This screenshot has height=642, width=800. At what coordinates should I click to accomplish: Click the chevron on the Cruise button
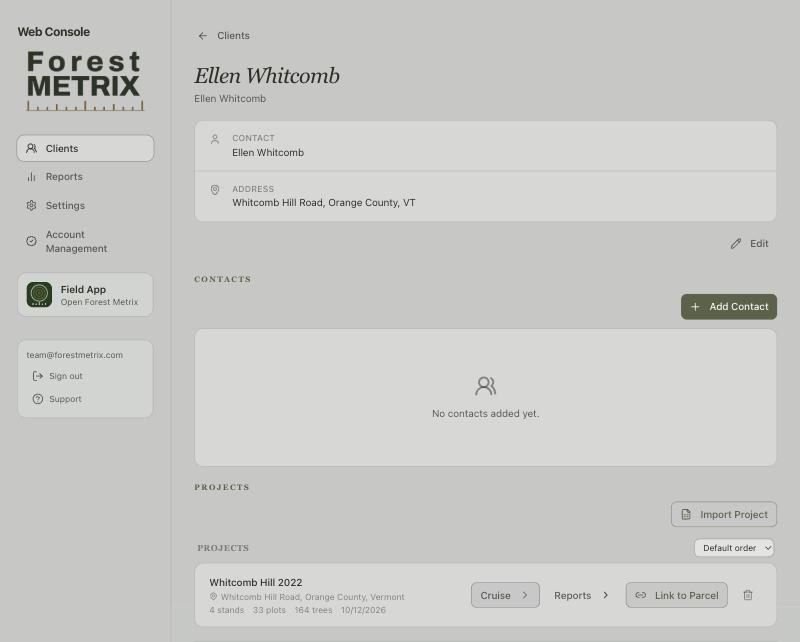pos(524,595)
